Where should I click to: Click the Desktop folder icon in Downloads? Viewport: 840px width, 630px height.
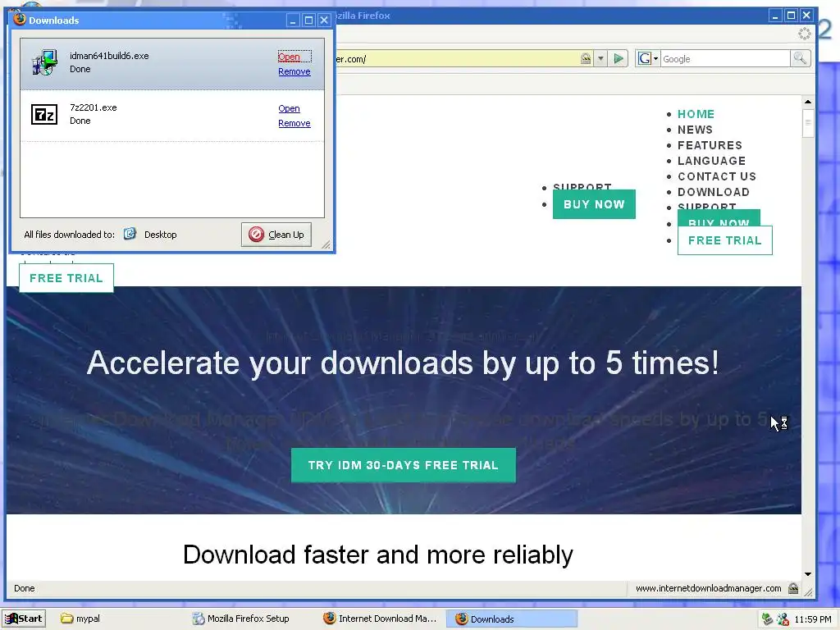[x=130, y=234]
